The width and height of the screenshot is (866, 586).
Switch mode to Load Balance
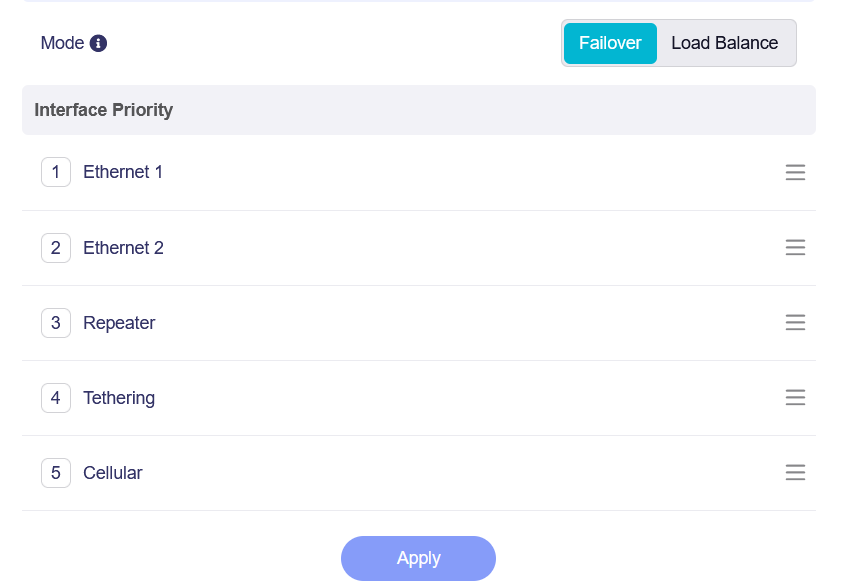pos(725,43)
